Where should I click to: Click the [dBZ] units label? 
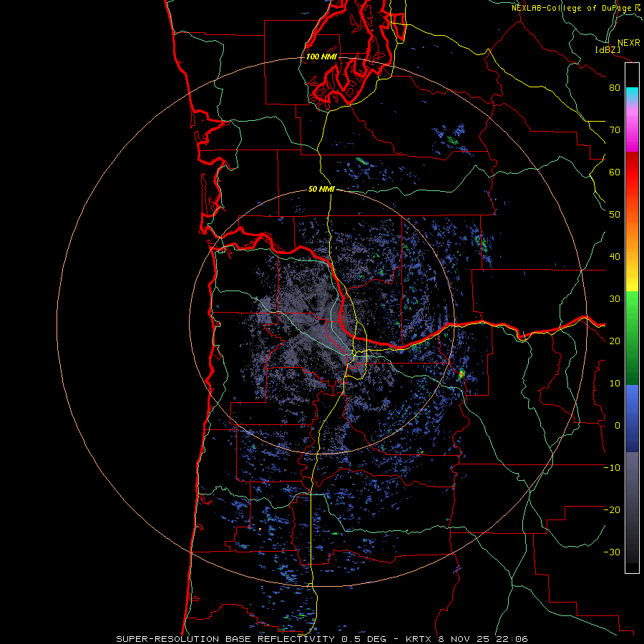point(608,49)
